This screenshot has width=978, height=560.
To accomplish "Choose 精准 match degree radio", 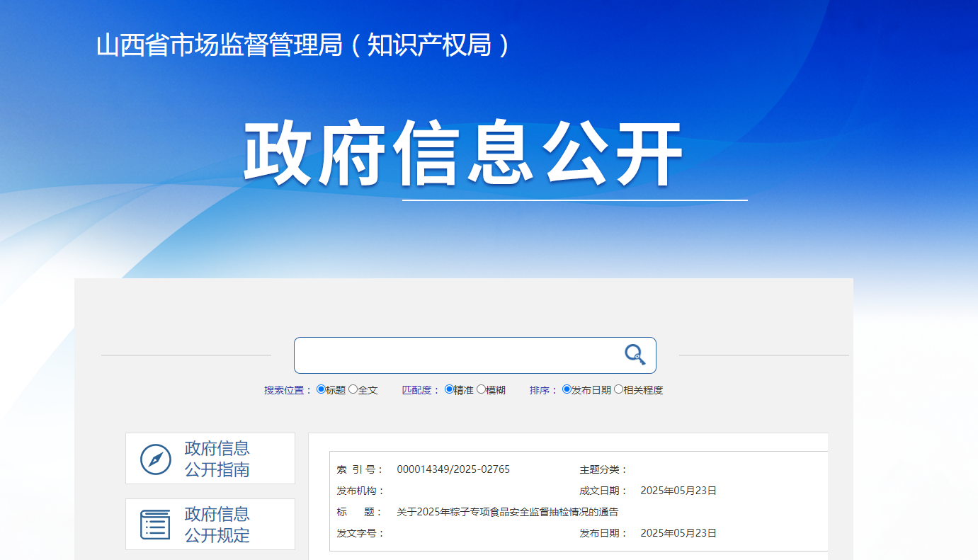I will coord(449,389).
